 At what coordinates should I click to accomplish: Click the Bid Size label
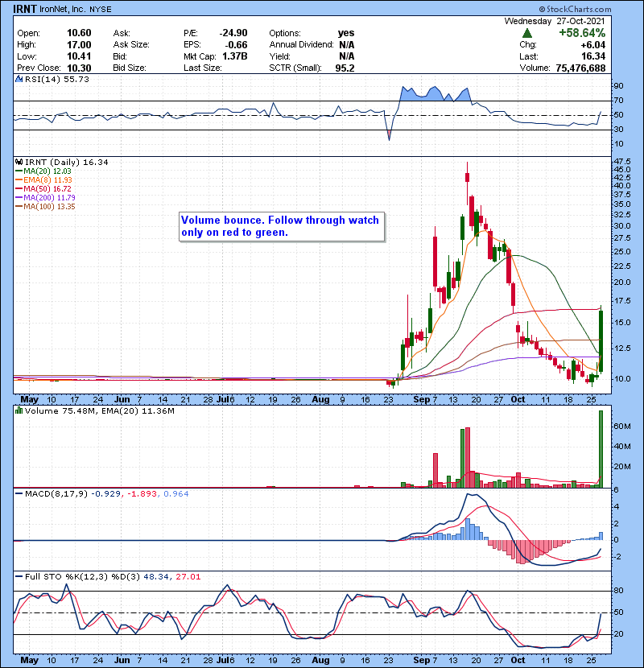coord(130,68)
